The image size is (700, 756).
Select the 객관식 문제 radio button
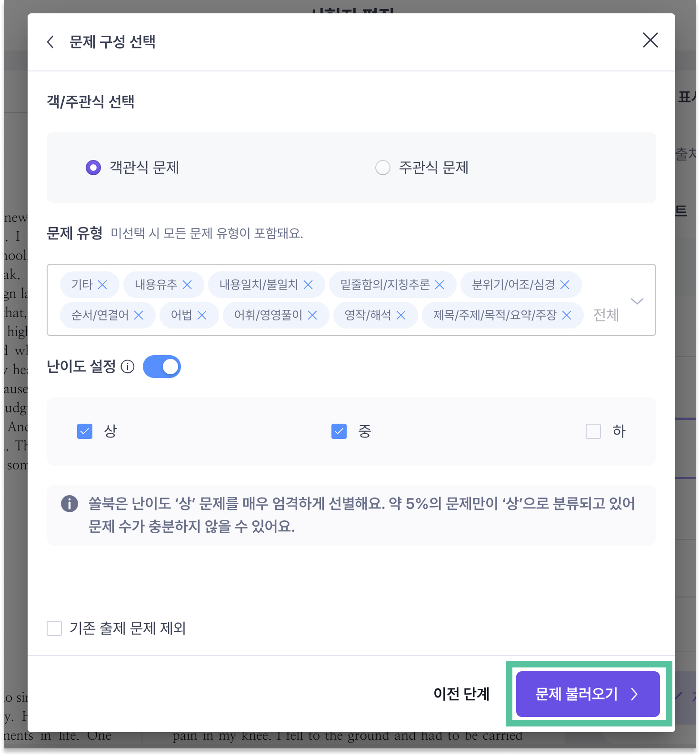point(93,168)
